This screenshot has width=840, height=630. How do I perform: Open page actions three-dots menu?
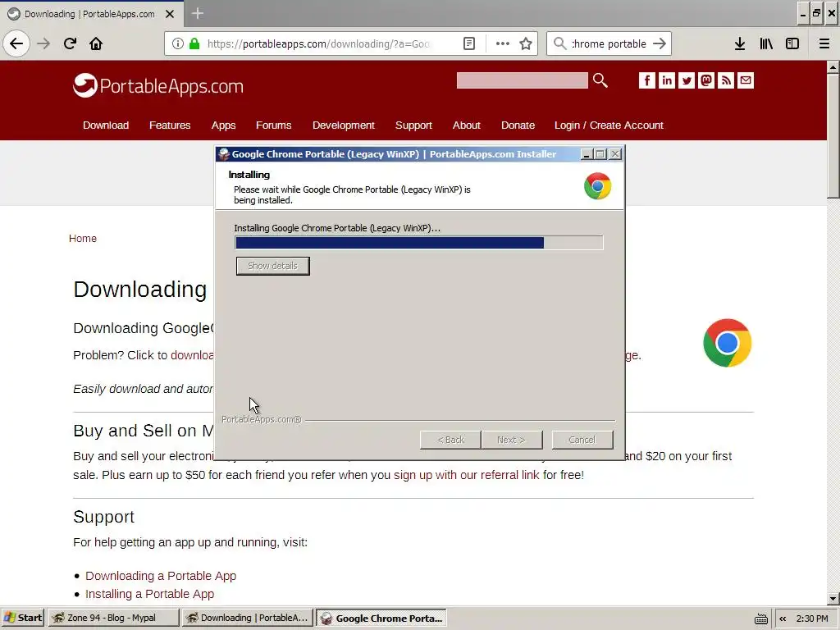(503, 44)
